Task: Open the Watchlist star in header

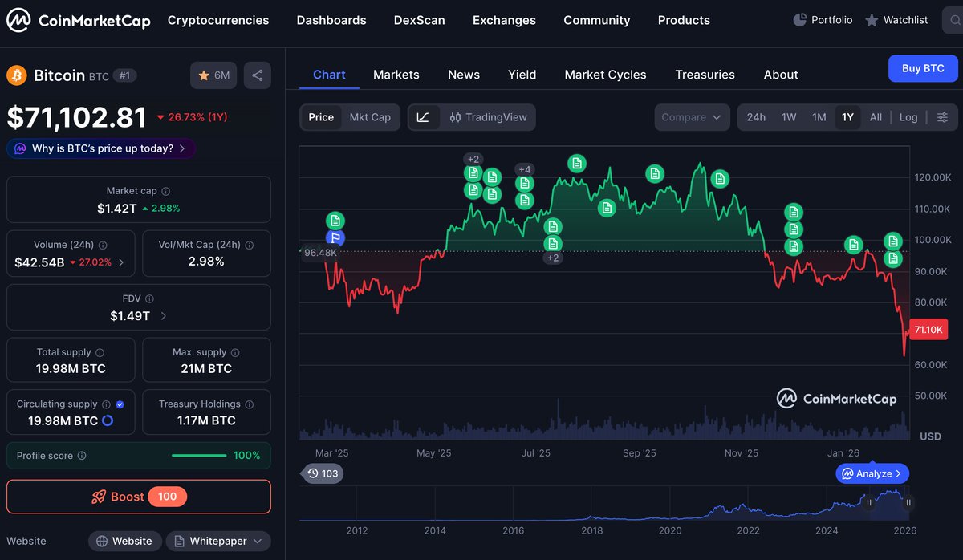Action: pyautogui.click(x=872, y=20)
